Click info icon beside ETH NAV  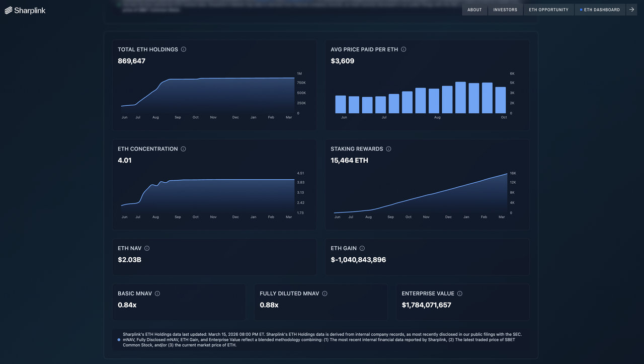click(147, 248)
